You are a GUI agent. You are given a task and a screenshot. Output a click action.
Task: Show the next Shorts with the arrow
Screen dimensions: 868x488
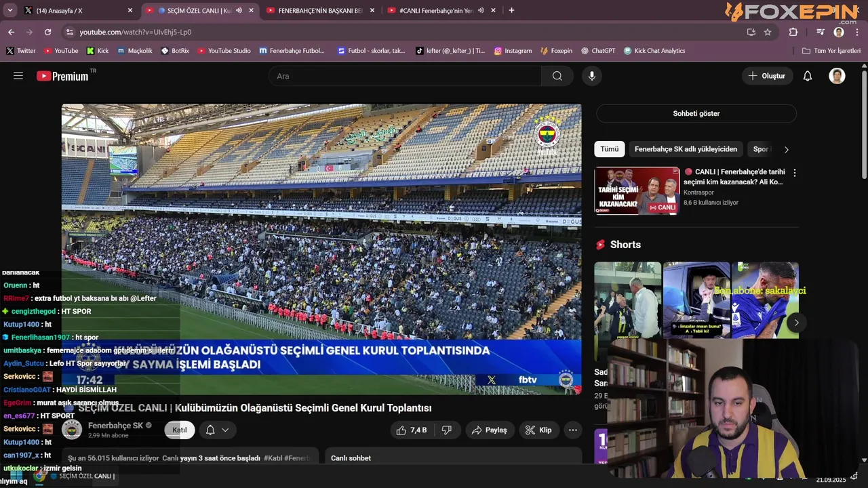(x=797, y=323)
